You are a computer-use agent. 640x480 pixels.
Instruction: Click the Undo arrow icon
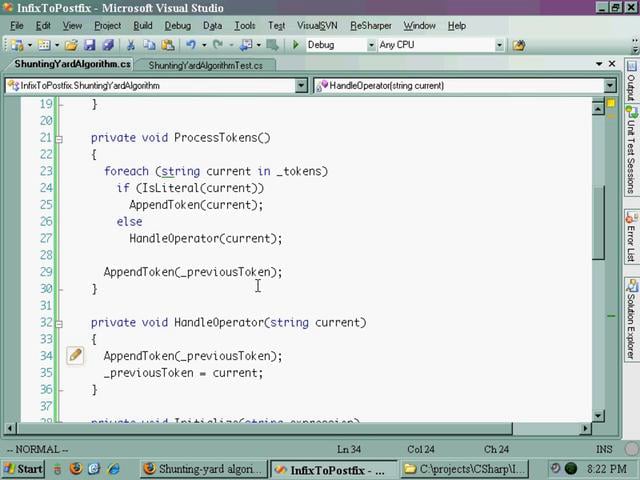pyautogui.click(x=191, y=45)
